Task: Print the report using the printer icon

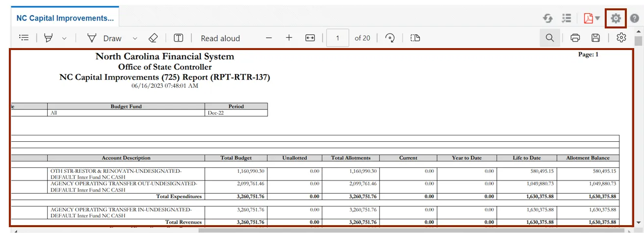Action: [x=575, y=38]
